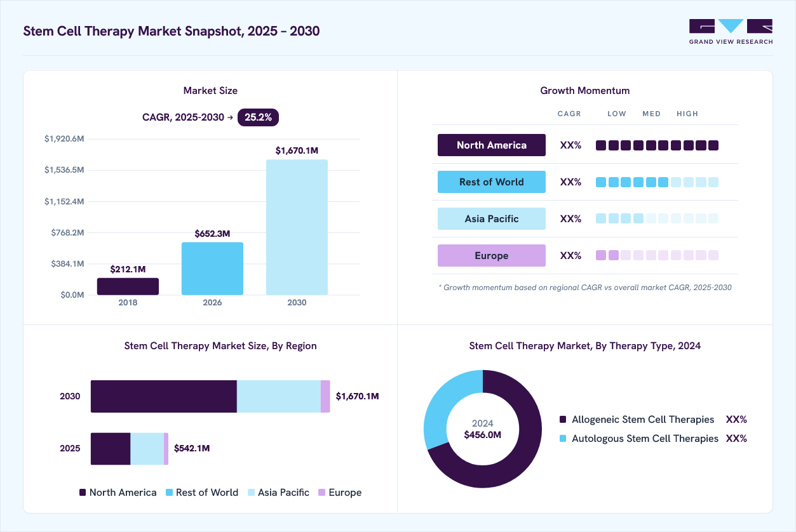
Task: Click North America momentum indicator squares
Action: pos(657,145)
